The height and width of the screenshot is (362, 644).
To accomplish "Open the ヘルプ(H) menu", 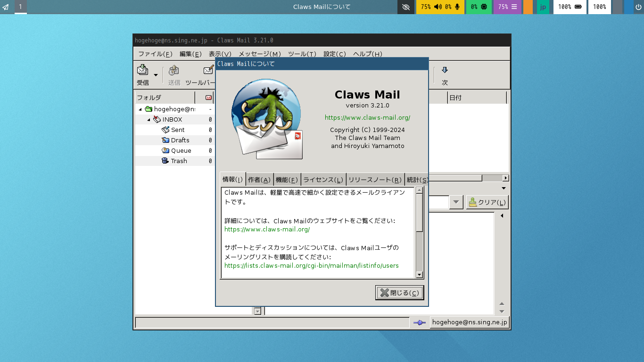I will pyautogui.click(x=368, y=54).
